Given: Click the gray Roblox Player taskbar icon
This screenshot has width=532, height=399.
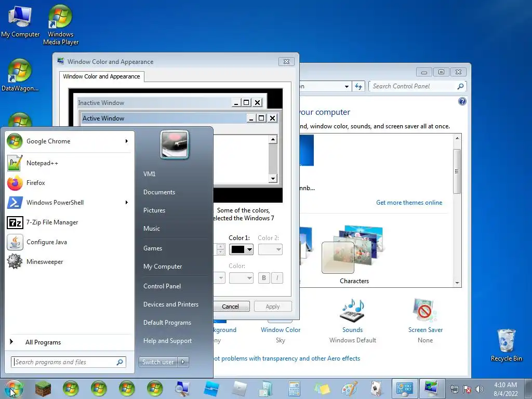Looking at the screenshot, I should [239, 389].
